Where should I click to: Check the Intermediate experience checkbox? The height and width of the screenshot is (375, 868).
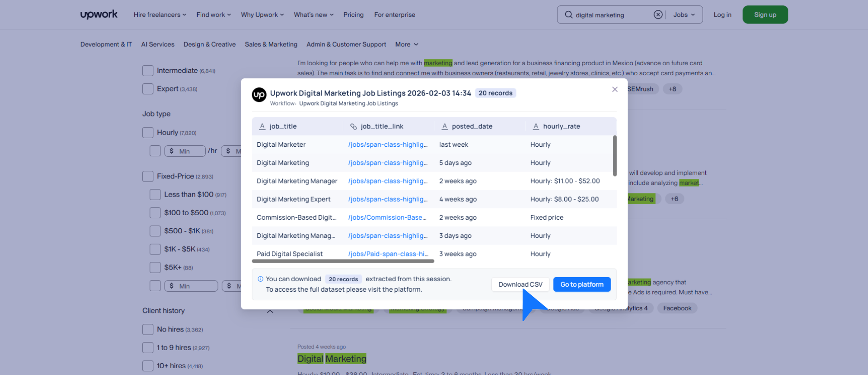point(148,71)
